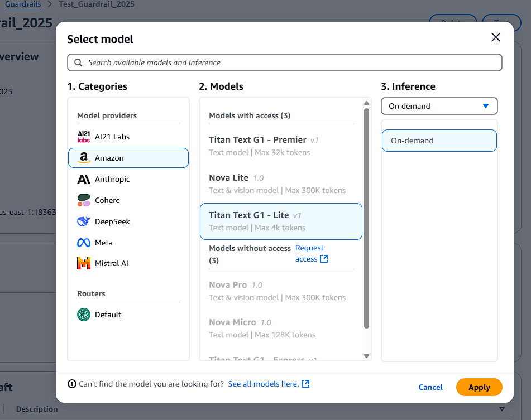531x420 pixels.
Task: Expand the page section arrow beside Description
Action: [x=502, y=409]
